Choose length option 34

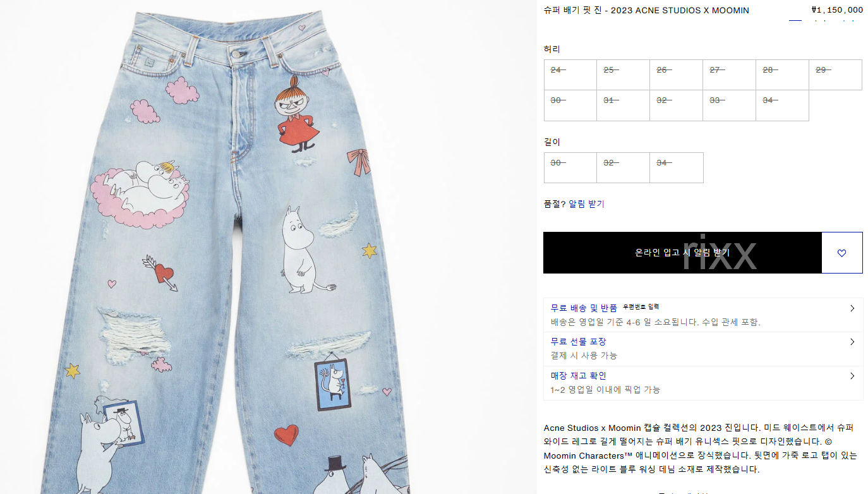click(x=676, y=167)
